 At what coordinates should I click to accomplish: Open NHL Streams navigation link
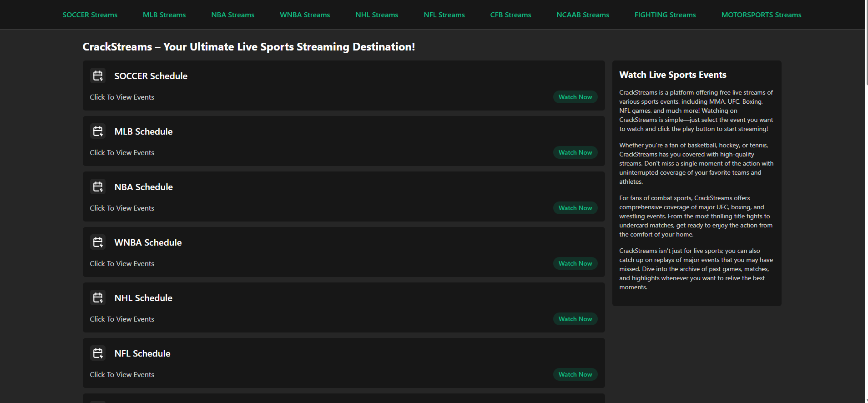[377, 15]
